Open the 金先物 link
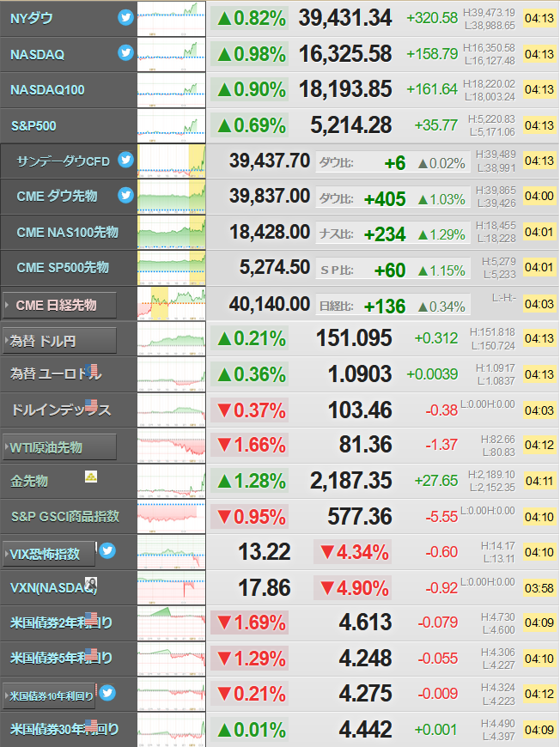 click(29, 481)
